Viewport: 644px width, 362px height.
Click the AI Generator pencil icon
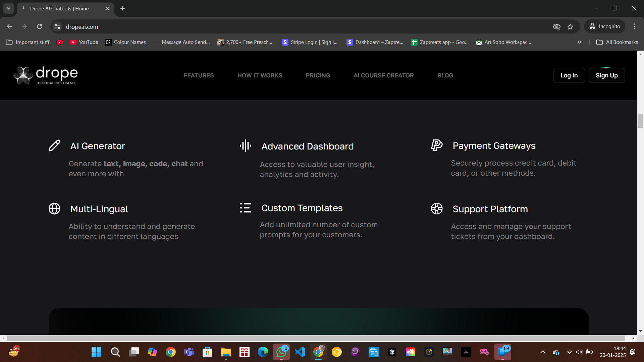click(54, 145)
